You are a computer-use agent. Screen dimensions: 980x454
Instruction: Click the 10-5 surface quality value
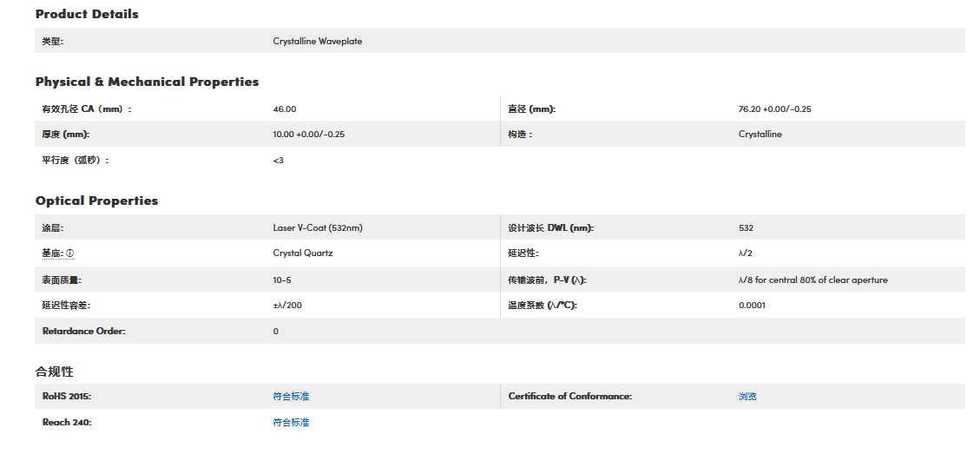[x=281, y=280]
